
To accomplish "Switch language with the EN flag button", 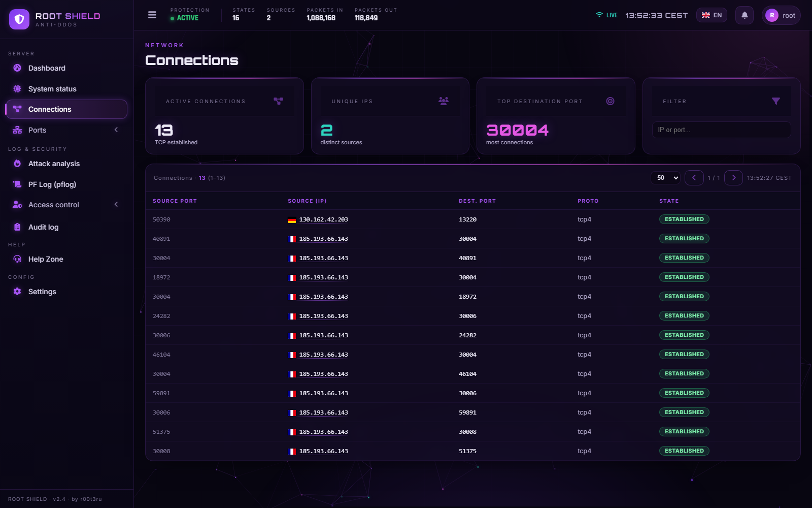I will [x=712, y=15].
